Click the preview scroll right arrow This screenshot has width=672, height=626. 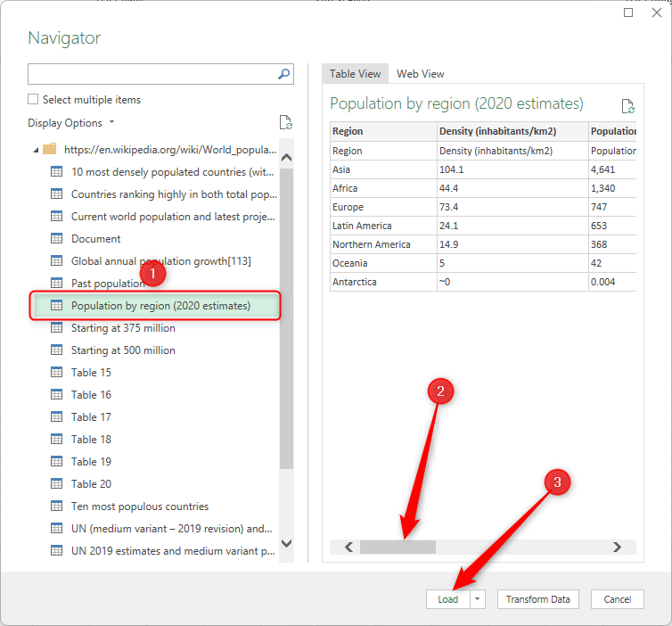tap(617, 547)
